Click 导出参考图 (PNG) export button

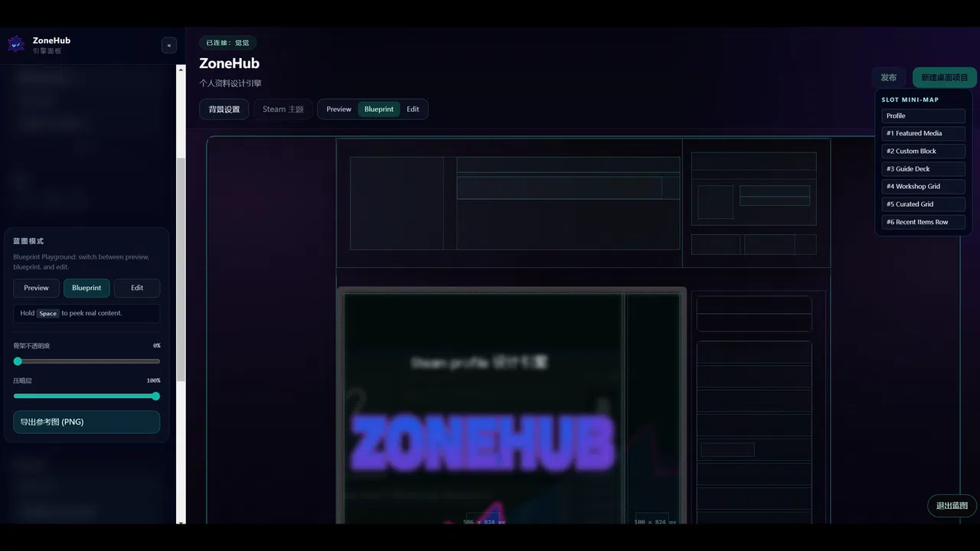87,422
